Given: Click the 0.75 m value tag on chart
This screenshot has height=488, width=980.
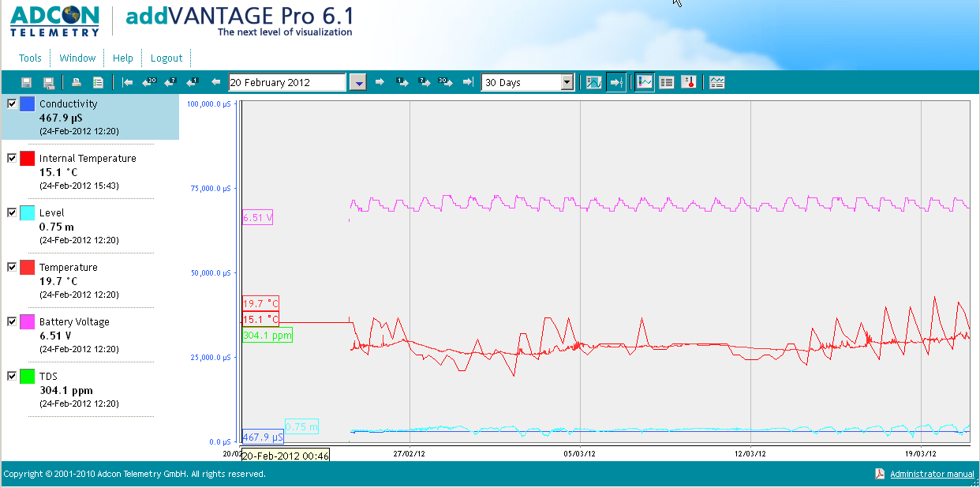Looking at the screenshot, I should pyautogui.click(x=301, y=426).
